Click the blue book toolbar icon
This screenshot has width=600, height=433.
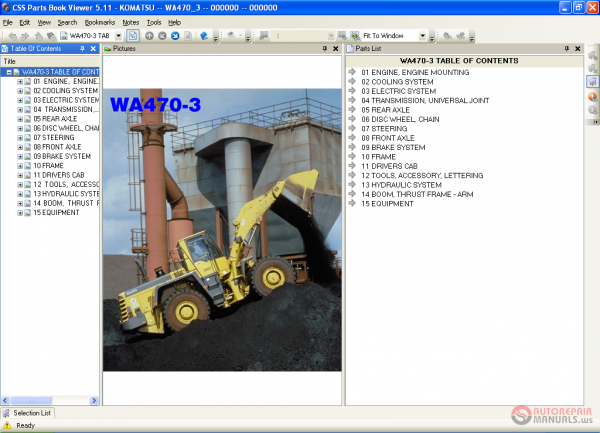point(204,36)
